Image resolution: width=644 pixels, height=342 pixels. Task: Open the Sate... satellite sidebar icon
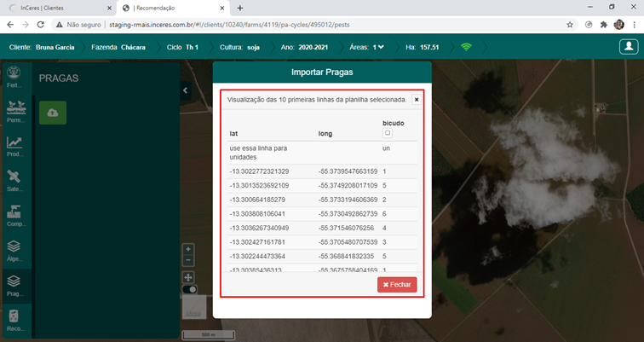pos(14,182)
